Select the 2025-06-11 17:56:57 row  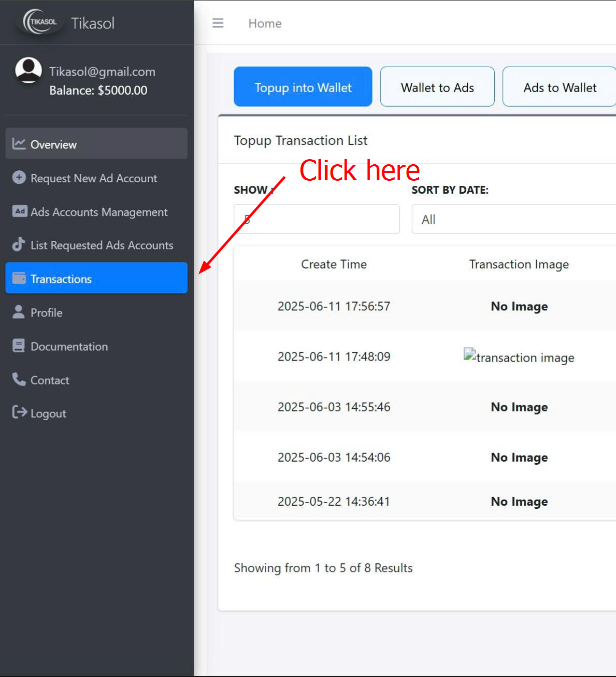425,306
